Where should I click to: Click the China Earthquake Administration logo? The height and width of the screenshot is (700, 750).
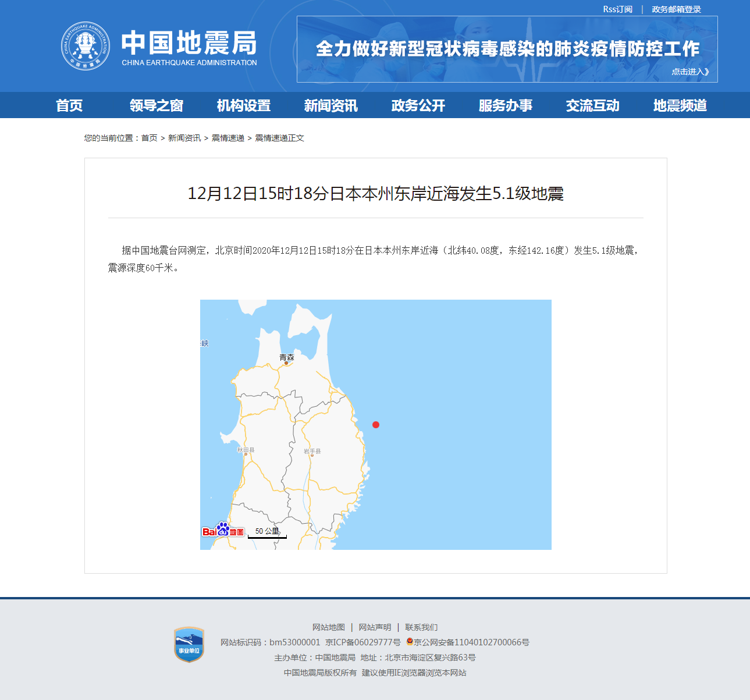[85, 45]
